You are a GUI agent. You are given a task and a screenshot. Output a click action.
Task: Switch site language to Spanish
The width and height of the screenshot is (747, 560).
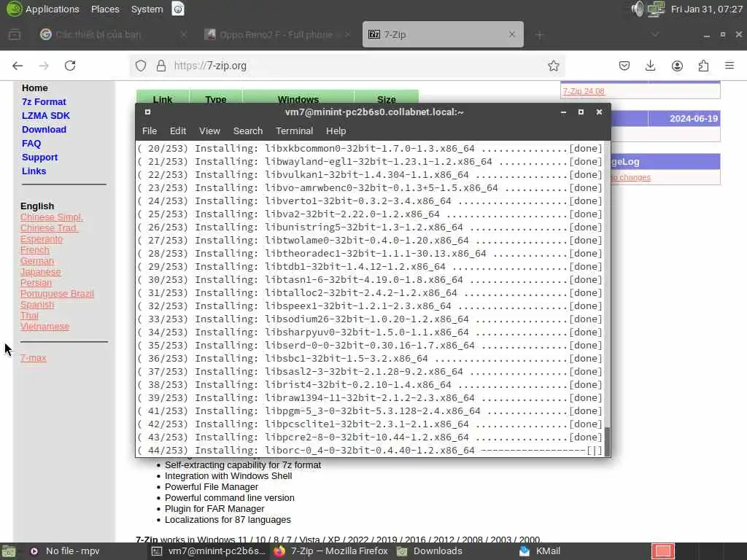[37, 305]
